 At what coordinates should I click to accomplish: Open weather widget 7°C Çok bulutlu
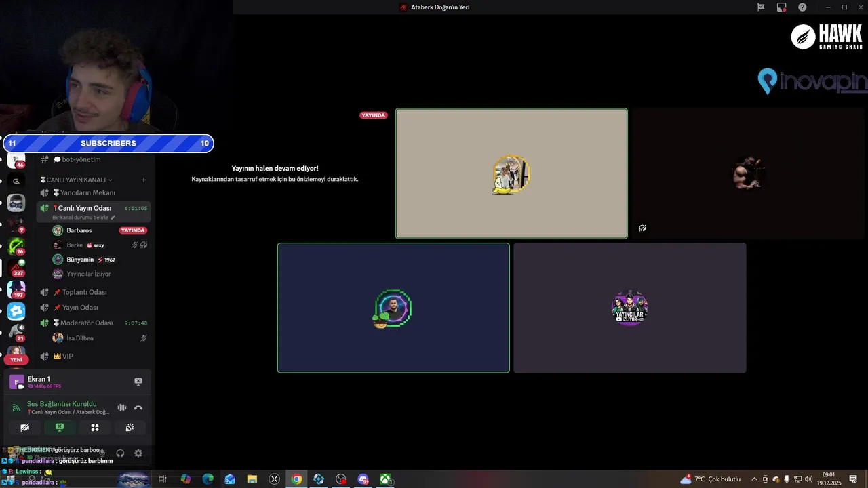[711, 479]
